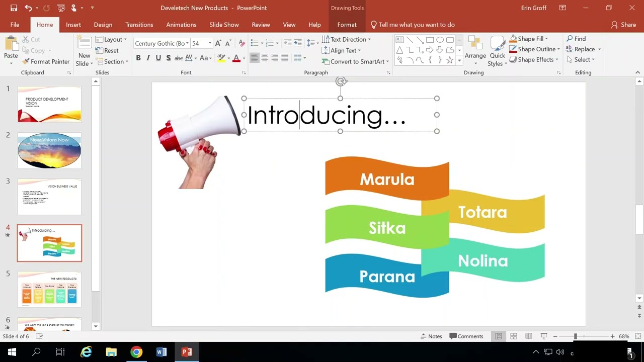This screenshot has width=644, height=362.
Task: Switch to the Design tab
Action: tap(103, 25)
